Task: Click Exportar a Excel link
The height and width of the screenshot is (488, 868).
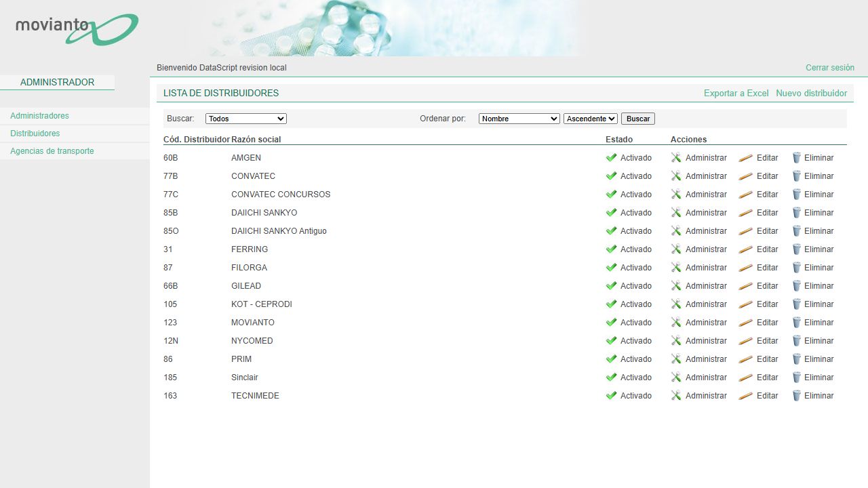Action: (736, 94)
